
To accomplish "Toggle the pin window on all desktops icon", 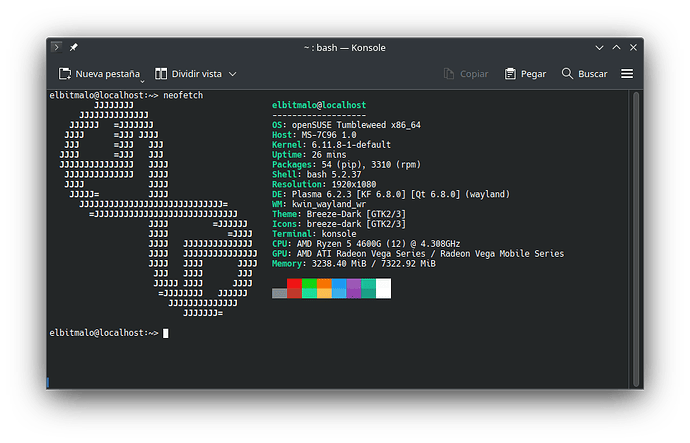I will coord(73,47).
